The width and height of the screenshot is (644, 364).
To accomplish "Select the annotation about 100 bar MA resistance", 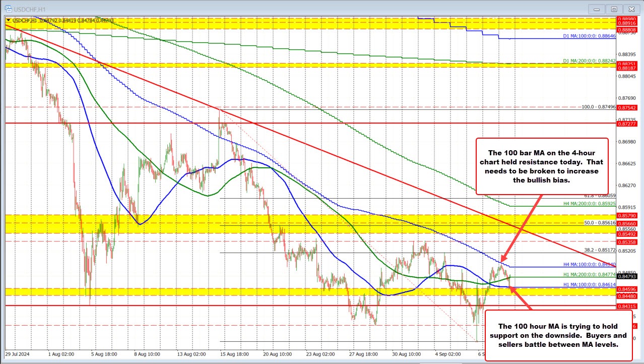I will [541, 166].
